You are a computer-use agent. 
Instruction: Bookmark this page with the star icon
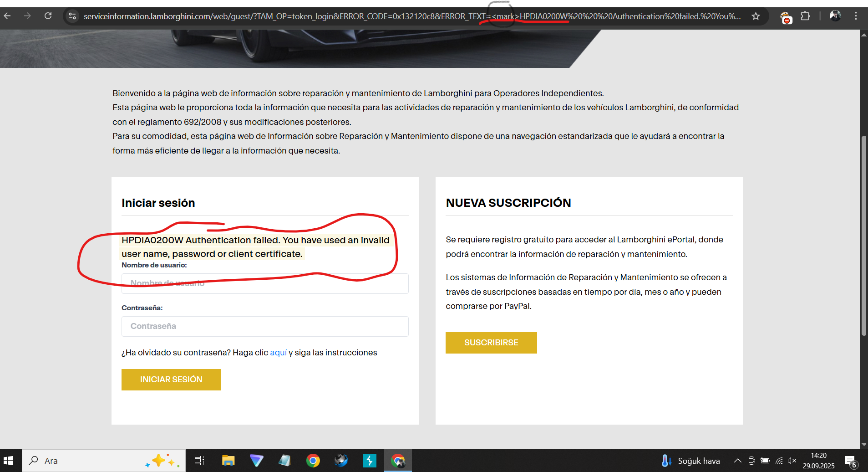(x=756, y=16)
